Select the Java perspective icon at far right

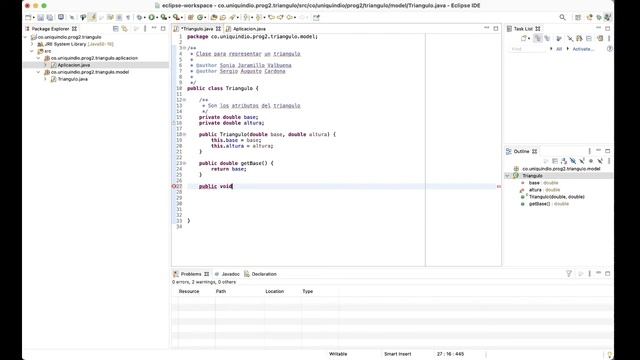[608, 18]
